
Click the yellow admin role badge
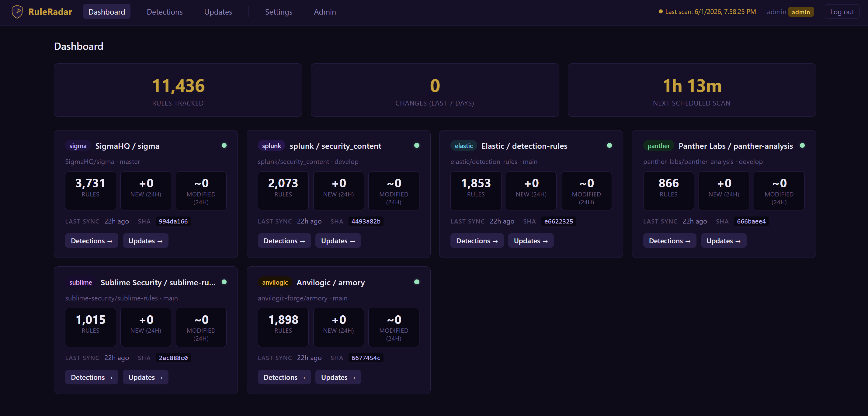tap(800, 12)
